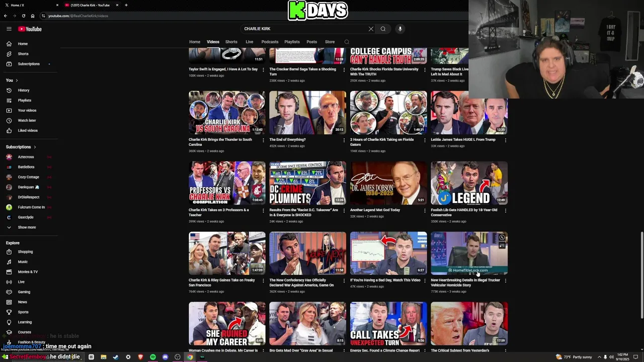The image size is (644, 362).
Task: Switch to the Videos channel tab
Action: click(213, 42)
